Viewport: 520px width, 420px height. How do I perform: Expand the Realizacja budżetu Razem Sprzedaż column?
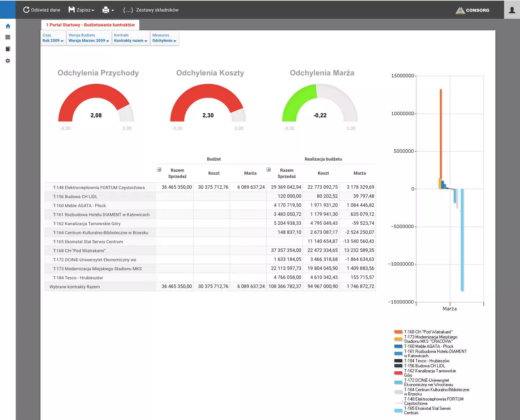tap(269, 170)
